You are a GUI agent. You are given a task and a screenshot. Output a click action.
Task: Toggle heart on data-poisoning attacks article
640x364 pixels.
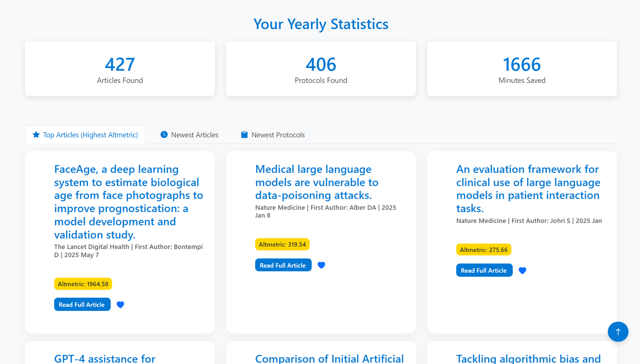[321, 265]
